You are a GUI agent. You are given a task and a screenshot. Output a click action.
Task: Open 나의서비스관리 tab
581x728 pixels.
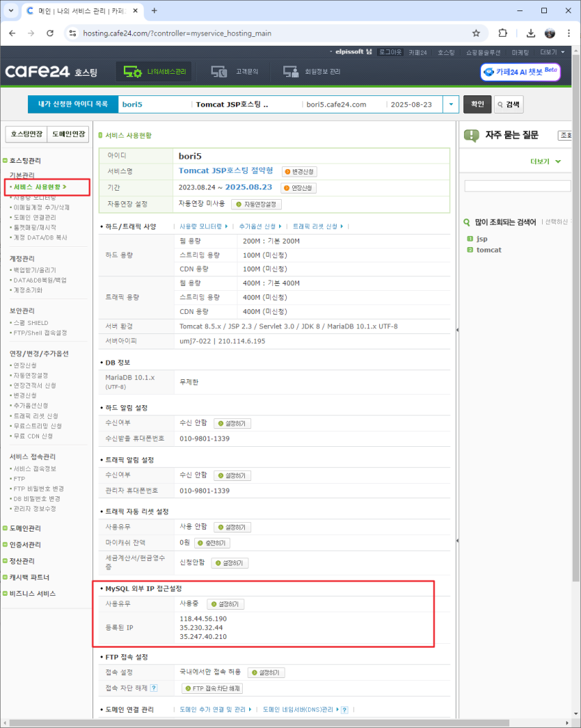pyautogui.click(x=154, y=72)
